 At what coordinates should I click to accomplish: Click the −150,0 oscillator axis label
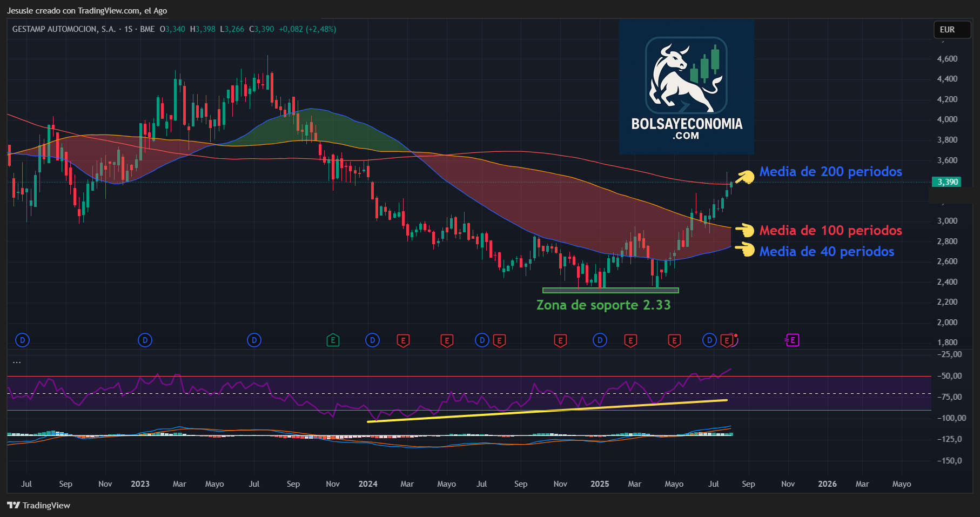point(949,461)
